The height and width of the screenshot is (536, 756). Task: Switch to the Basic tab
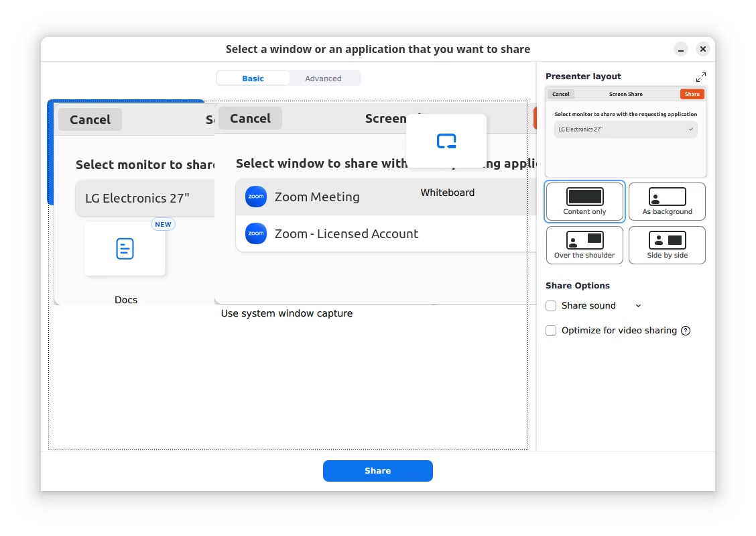point(253,78)
